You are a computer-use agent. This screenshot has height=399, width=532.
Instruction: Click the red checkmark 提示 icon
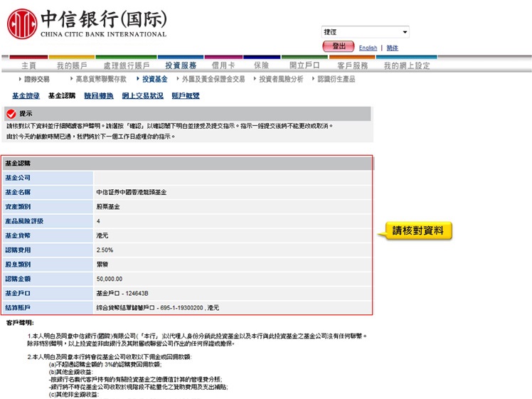11,114
